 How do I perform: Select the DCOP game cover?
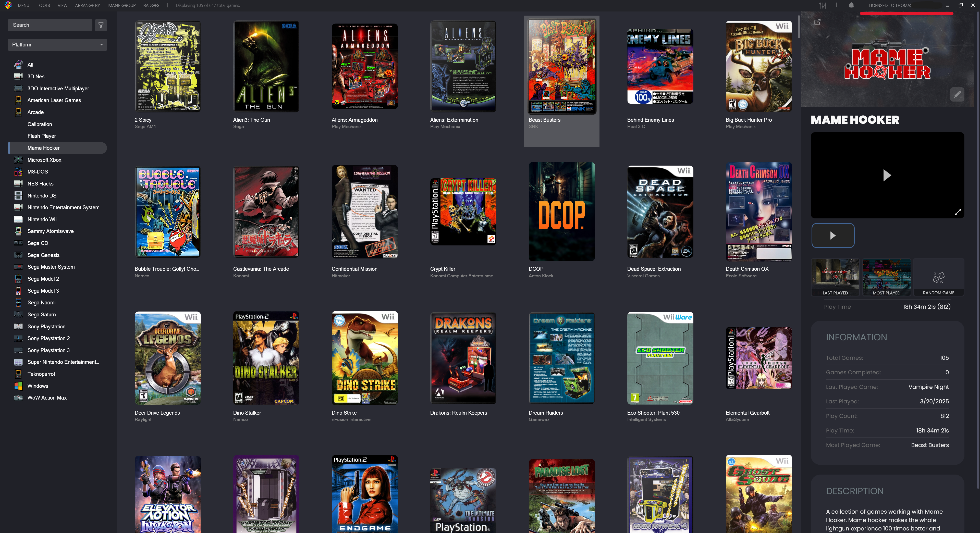click(561, 212)
